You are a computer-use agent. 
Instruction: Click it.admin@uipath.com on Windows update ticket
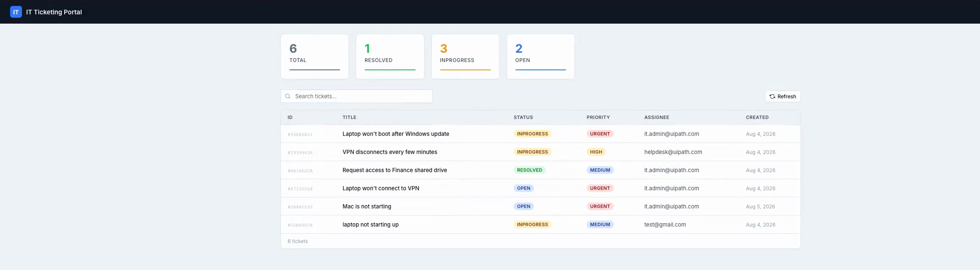tap(672, 134)
